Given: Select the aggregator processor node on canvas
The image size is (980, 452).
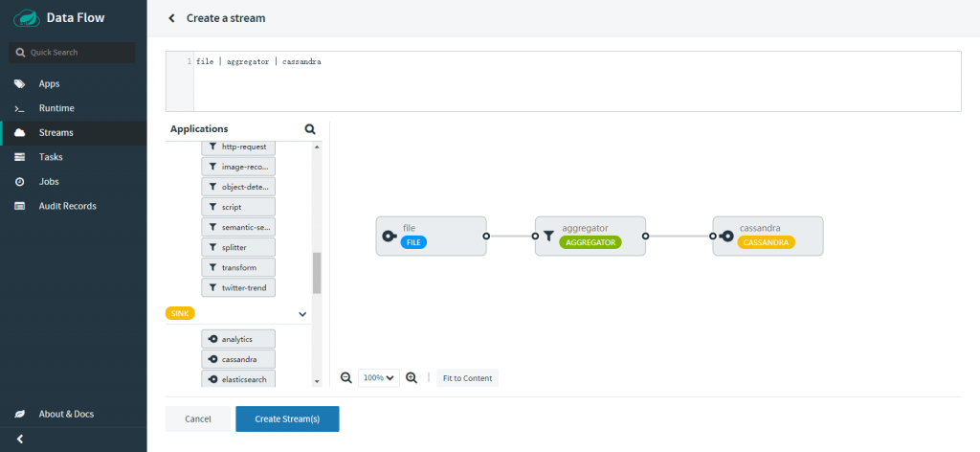Looking at the screenshot, I should point(590,236).
